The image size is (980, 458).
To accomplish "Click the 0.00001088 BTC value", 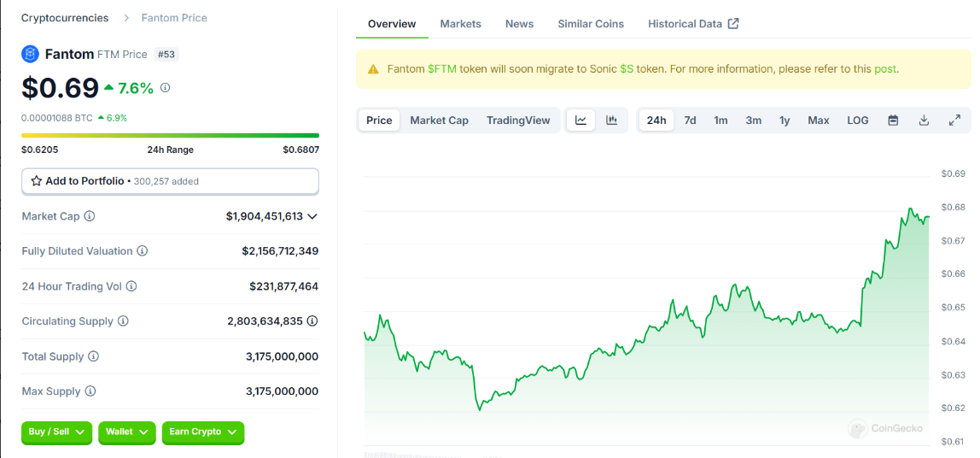I will pos(57,118).
